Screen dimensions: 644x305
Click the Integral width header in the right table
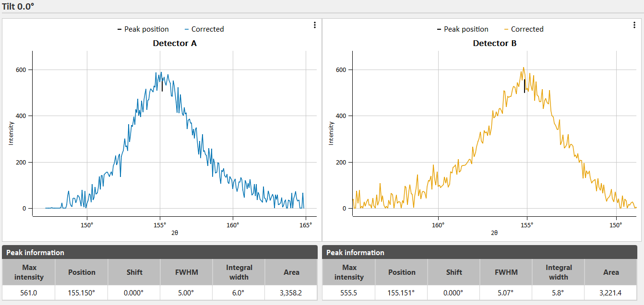[x=559, y=272]
